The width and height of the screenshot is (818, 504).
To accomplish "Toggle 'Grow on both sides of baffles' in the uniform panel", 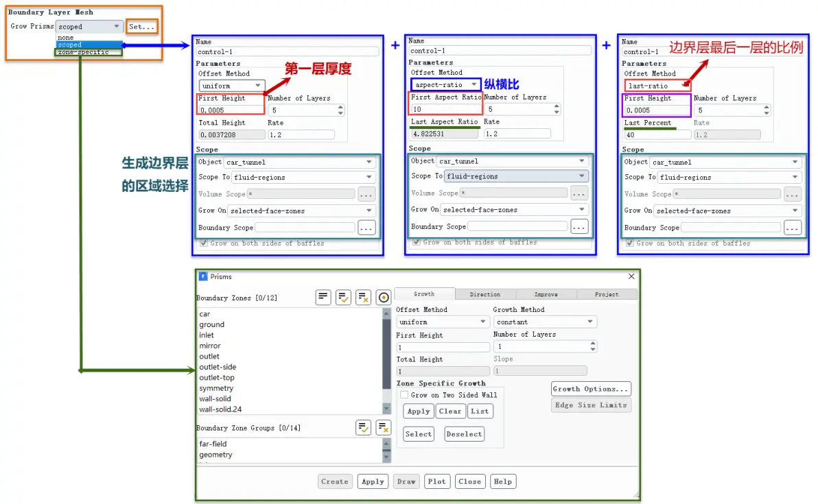I will tap(203, 243).
